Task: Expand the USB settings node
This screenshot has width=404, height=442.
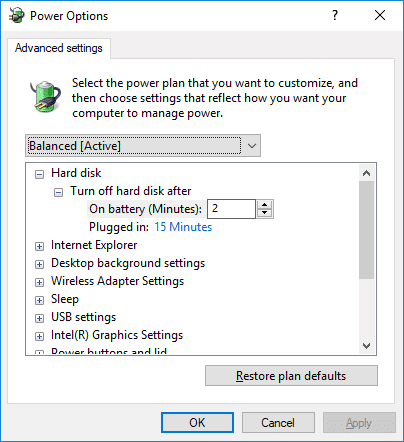Action: click(39, 318)
